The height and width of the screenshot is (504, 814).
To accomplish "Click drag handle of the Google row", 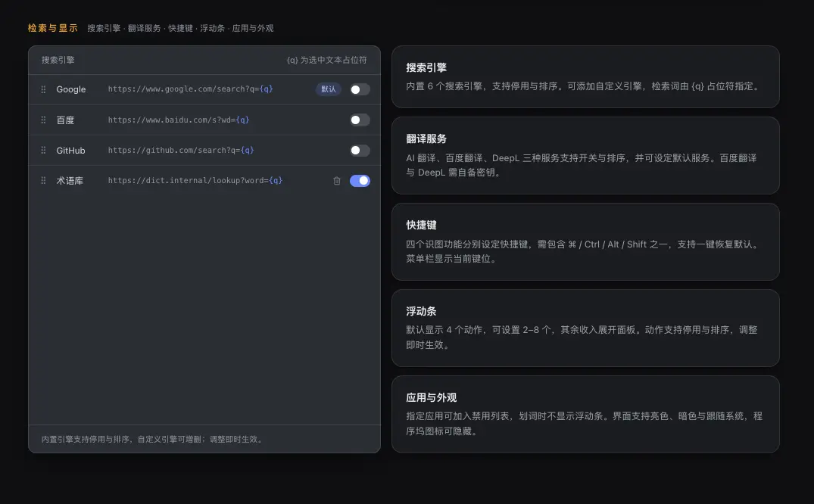I will (x=43, y=89).
